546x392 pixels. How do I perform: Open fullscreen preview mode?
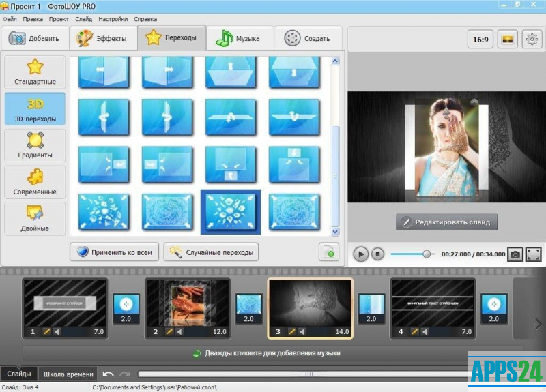(x=534, y=254)
